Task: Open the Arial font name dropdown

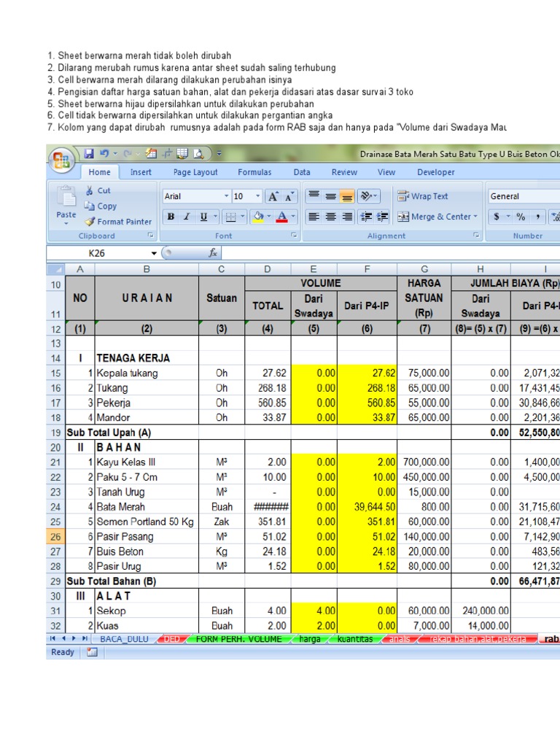Action: point(227,196)
